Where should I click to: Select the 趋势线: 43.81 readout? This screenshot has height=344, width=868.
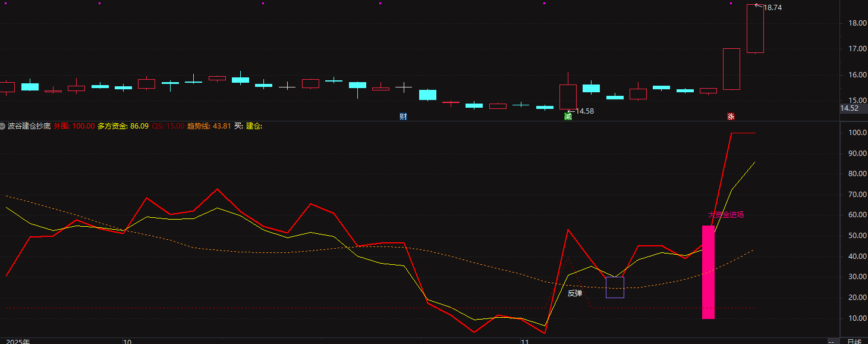click(x=209, y=126)
